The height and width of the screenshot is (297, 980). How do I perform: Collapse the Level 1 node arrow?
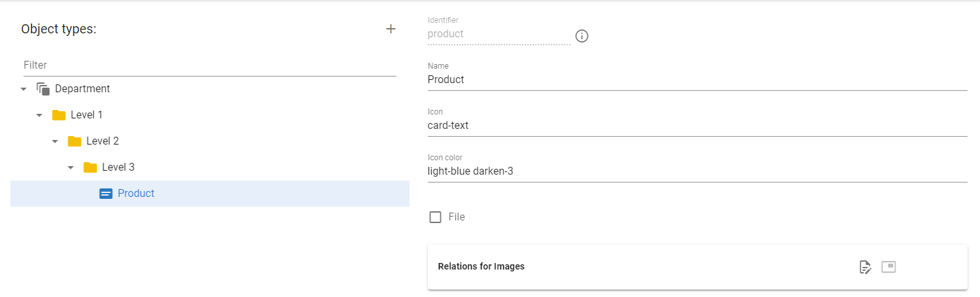(39, 115)
